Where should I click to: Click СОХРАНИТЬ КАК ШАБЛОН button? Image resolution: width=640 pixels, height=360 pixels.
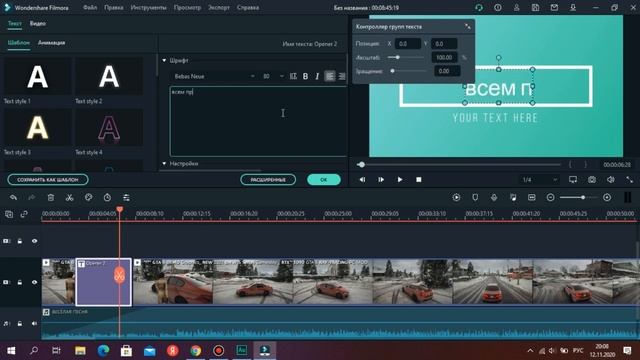(x=48, y=180)
